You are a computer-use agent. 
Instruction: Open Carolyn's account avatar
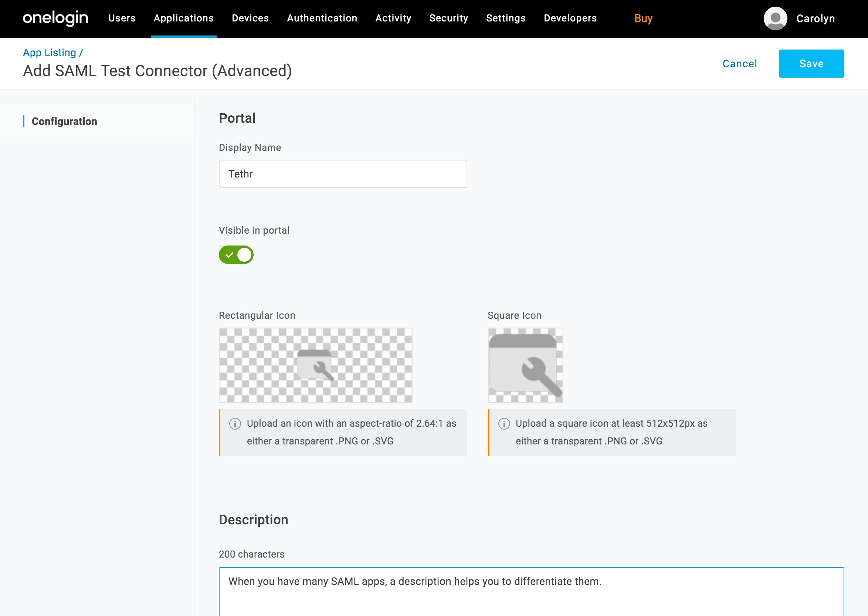775,18
